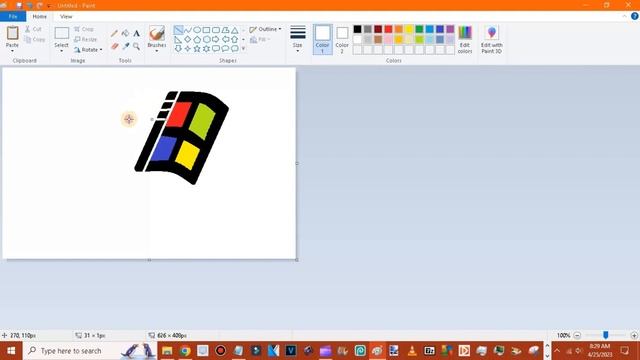This screenshot has width=640, height=360.
Task: Expand the Brushes dropdown arrow
Action: pos(157,51)
